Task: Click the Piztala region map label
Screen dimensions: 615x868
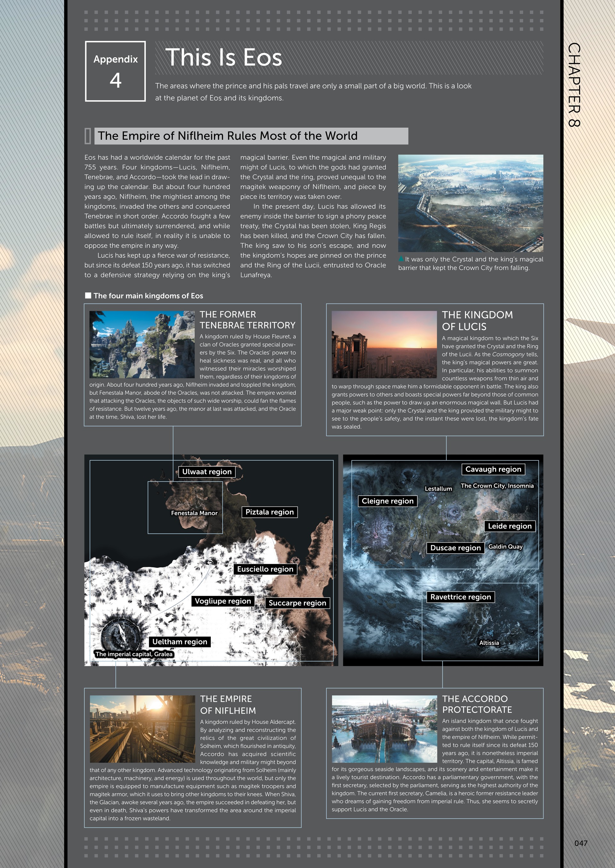Action: click(x=270, y=512)
